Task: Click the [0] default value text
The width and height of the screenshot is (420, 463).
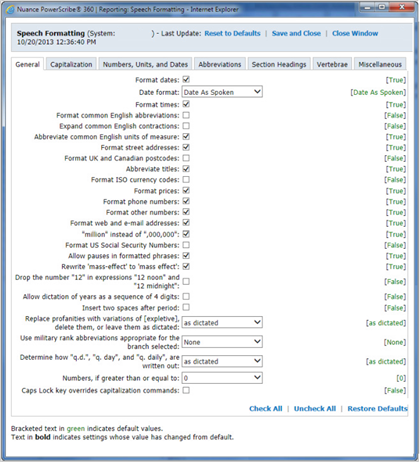Action: [401, 378]
